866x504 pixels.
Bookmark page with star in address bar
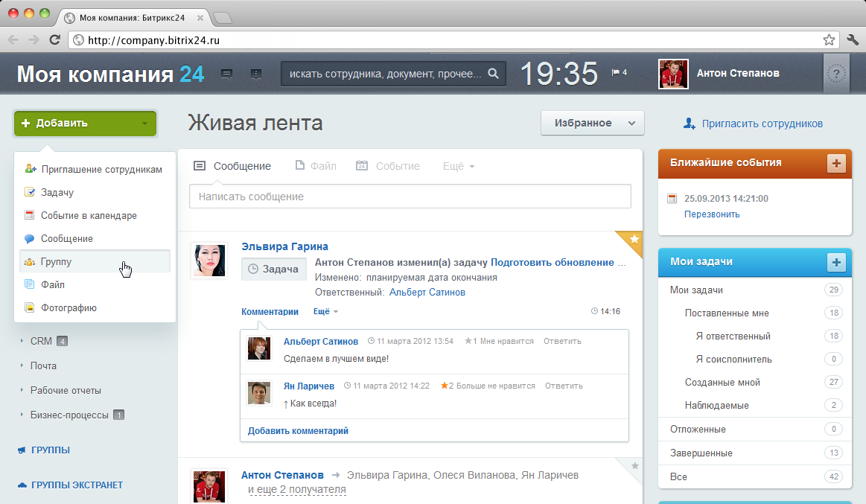[x=829, y=39]
